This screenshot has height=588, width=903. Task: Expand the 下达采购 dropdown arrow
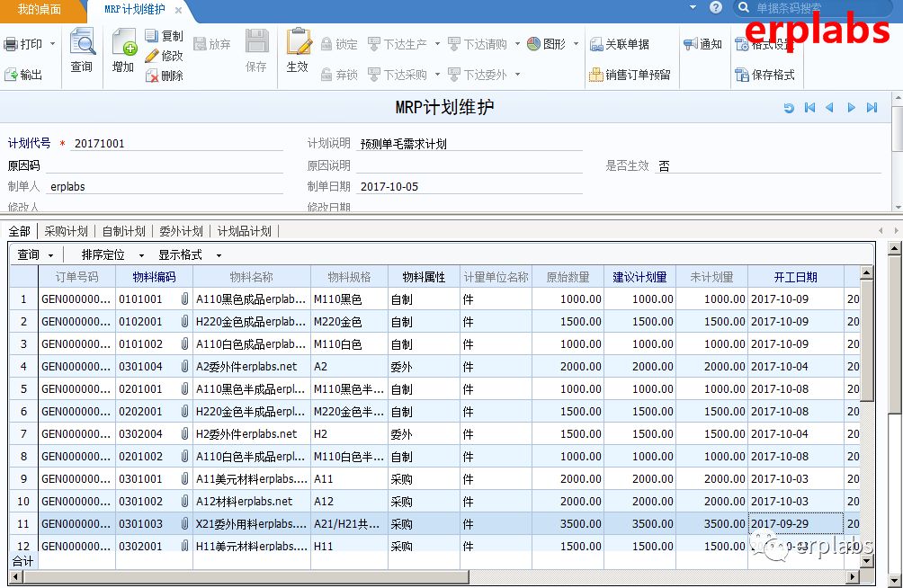437,75
